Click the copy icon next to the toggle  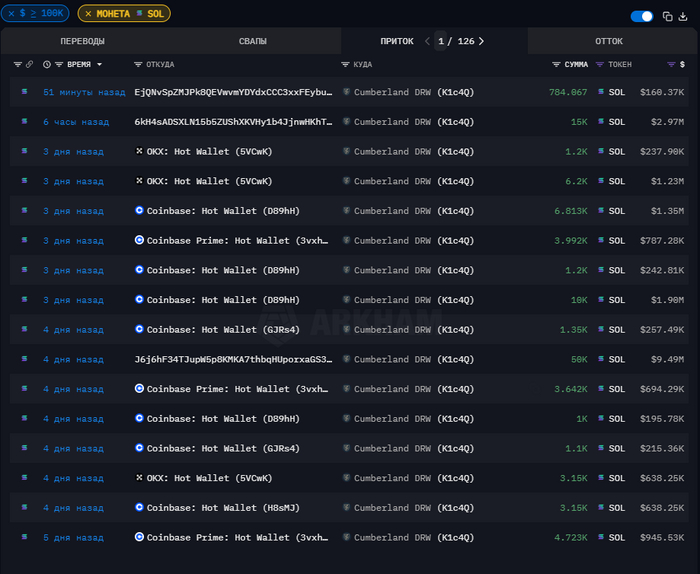pyautogui.click(x=667, y=17)
